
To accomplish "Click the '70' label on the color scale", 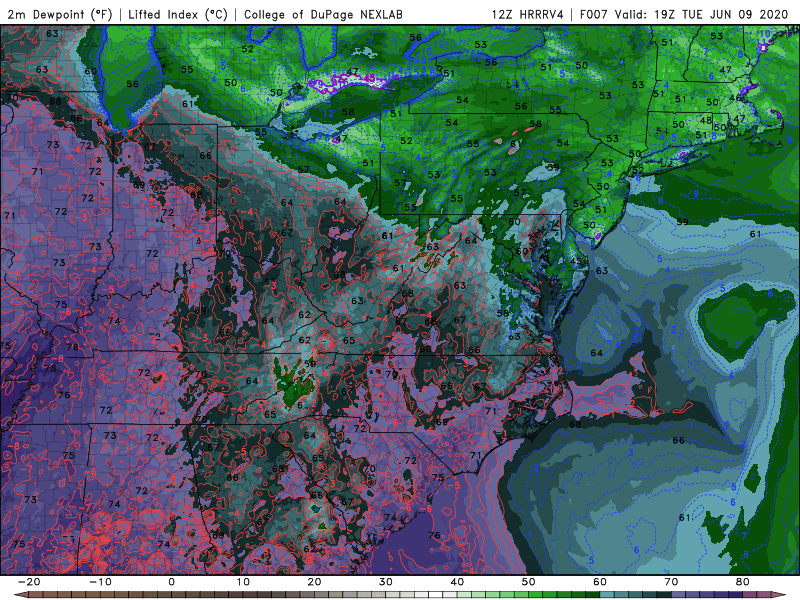I will [x=671, y=582].
